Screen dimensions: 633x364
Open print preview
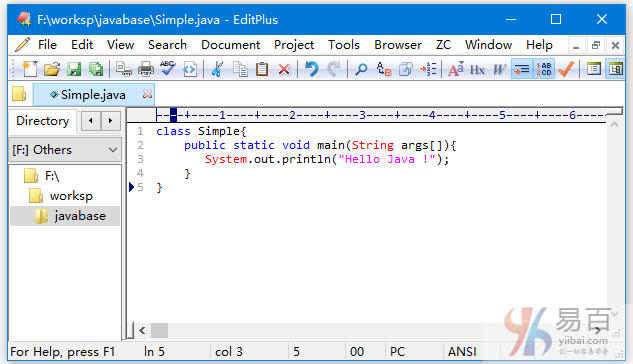[124, 69]
